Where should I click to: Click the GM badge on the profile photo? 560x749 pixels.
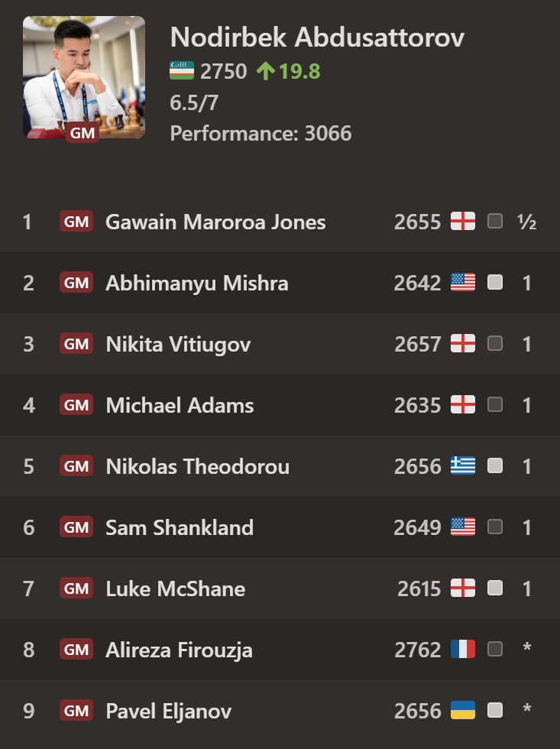pyautogui.click(x=82, y=133)
